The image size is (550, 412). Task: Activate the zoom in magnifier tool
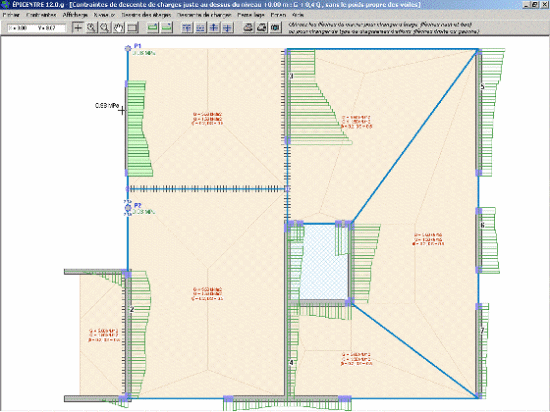pos(91,27)
